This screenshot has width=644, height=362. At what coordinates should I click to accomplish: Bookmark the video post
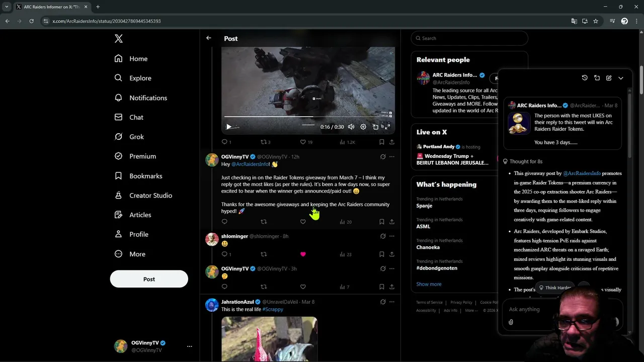381,142
